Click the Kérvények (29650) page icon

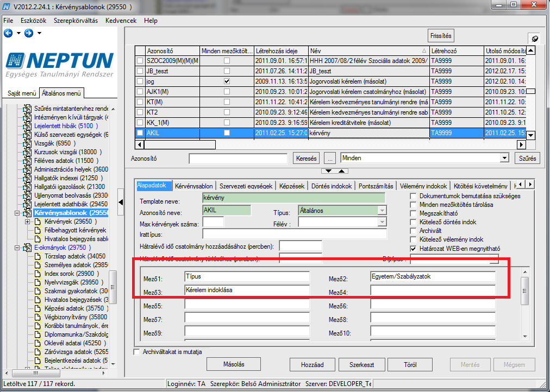[38, 222]
